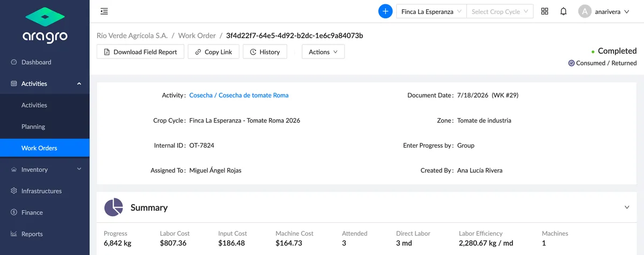Open the Actions dropdown menu
644x255 pixels.
pos(323,52)
